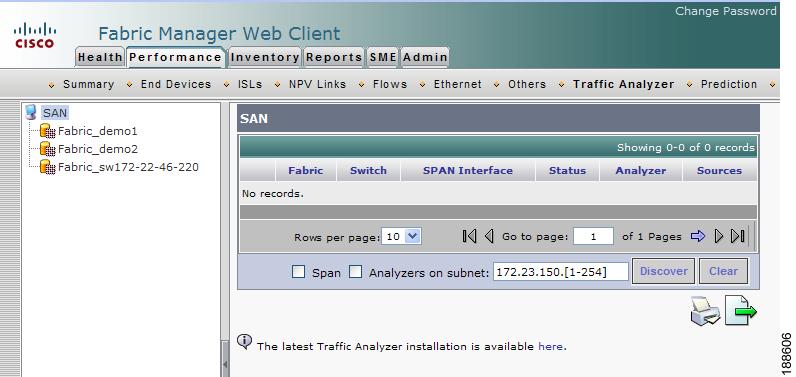
Task: Click the Discover button
Action: click(663, 271)
